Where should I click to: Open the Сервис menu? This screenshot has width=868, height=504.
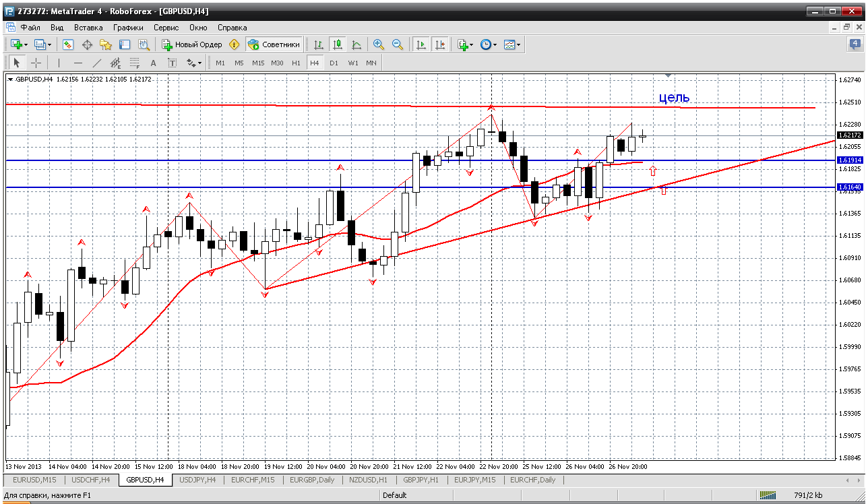[166, 28]
